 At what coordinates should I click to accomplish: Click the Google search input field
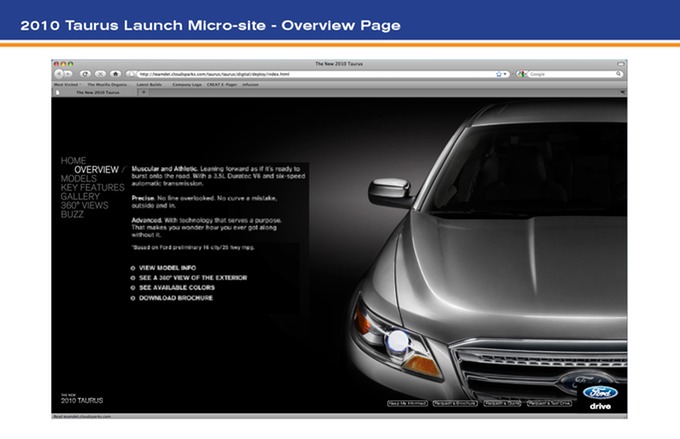(x=571, y=74)
